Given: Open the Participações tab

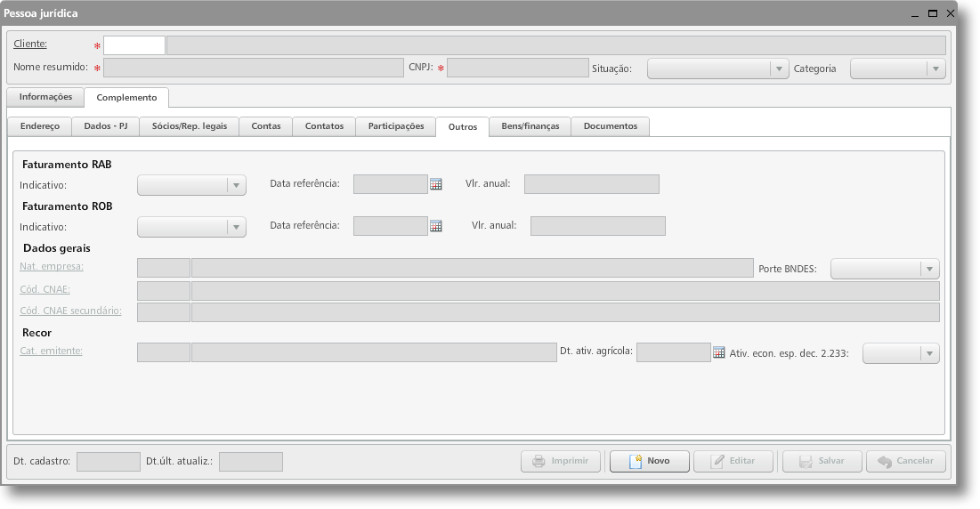Looking at the screenshot, I should 395,126.
